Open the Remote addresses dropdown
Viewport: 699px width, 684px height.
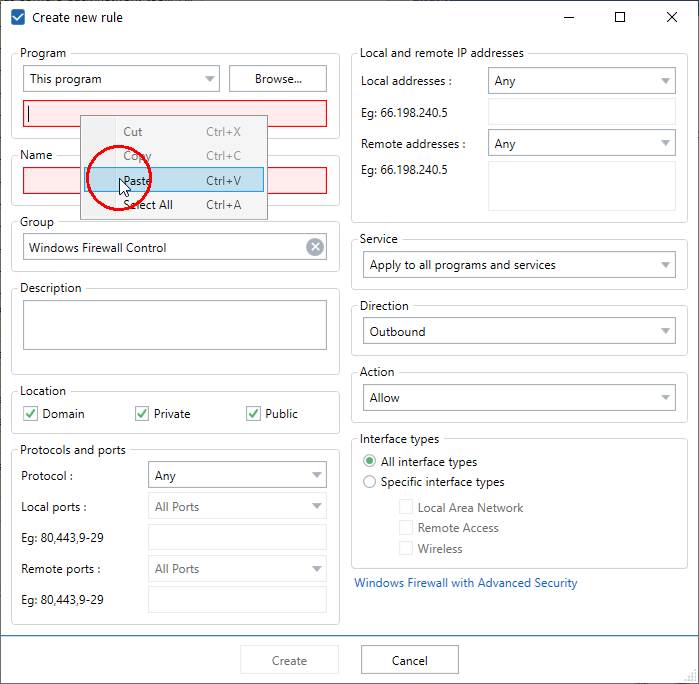click(x=581, y=144)
